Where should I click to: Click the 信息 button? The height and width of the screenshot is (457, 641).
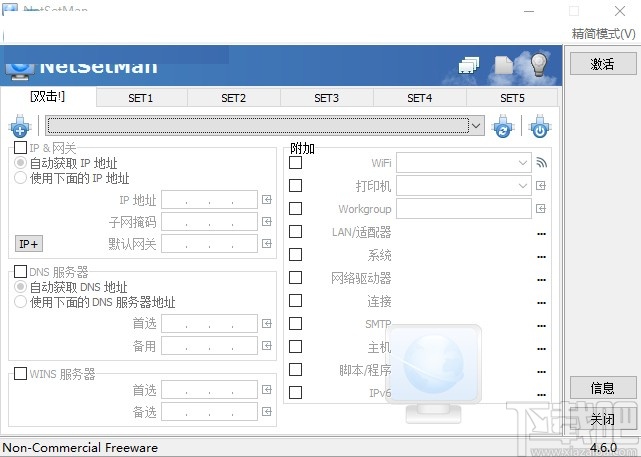click(603, 388)
